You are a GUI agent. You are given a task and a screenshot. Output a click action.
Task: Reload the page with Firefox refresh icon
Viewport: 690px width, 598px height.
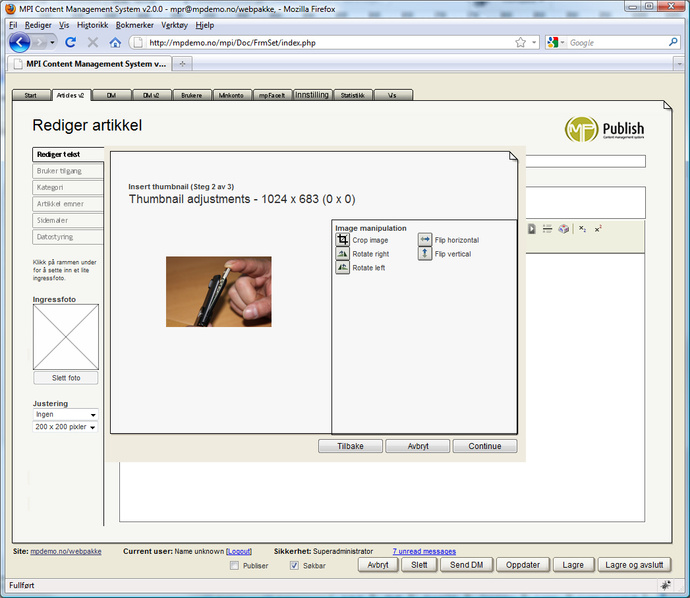pos(71,43)
